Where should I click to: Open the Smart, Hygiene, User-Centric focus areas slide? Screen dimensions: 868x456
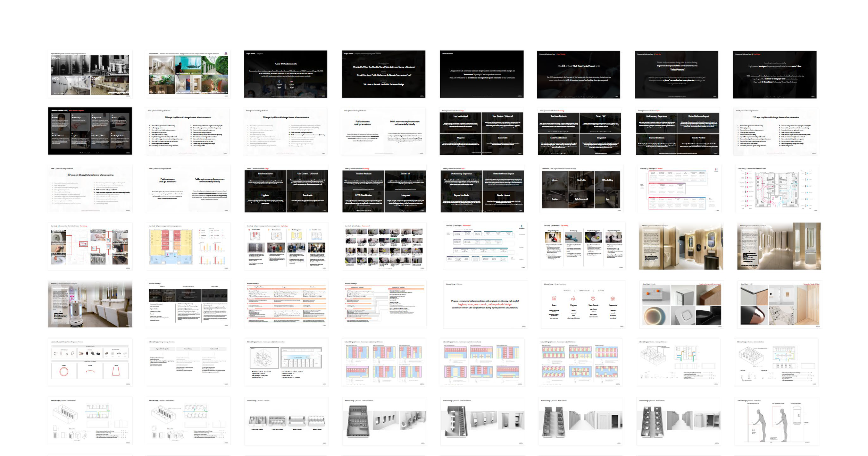point(583,304)
